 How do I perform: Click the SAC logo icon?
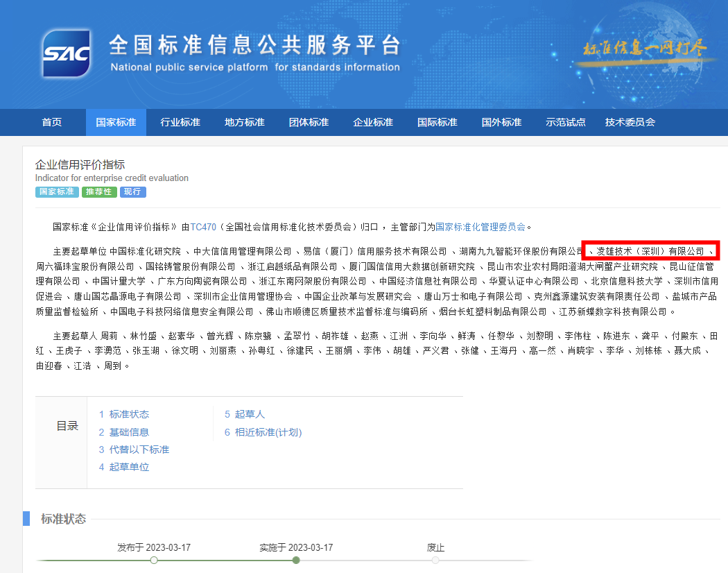66,53
